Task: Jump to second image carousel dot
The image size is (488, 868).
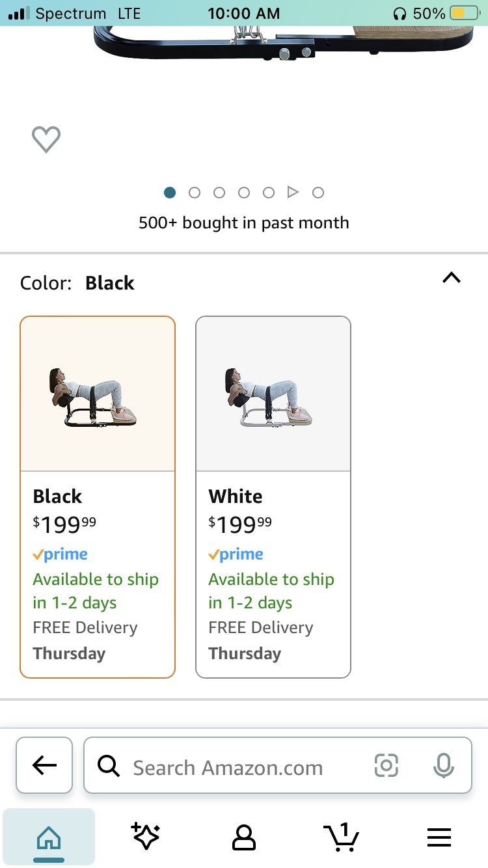Action: (195, 192)
